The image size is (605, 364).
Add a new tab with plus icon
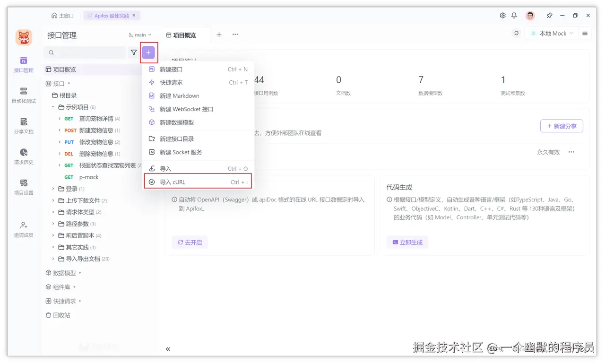219,35
